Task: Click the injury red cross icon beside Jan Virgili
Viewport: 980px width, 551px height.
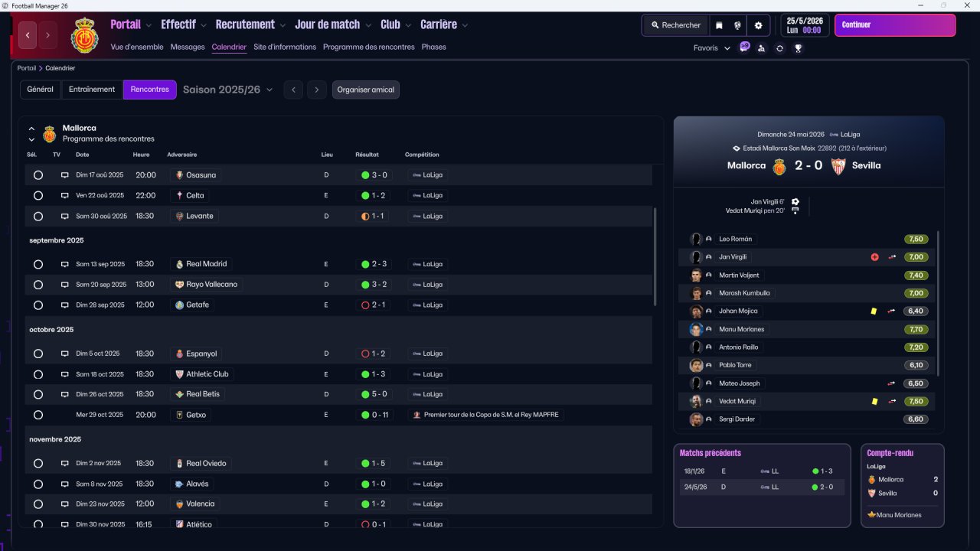Action: coord(874,257)
